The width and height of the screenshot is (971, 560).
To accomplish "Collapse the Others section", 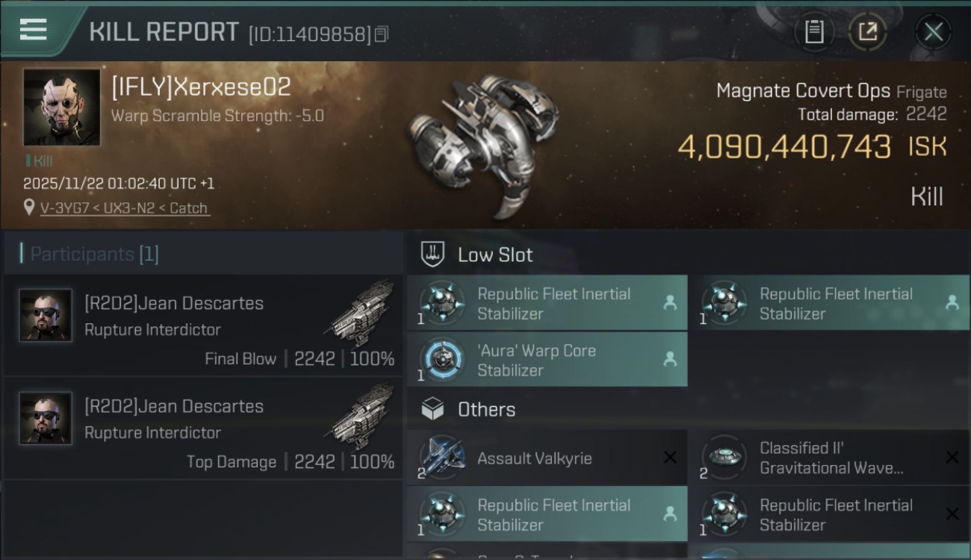I will pyautogui.click(x=486, y=409).
